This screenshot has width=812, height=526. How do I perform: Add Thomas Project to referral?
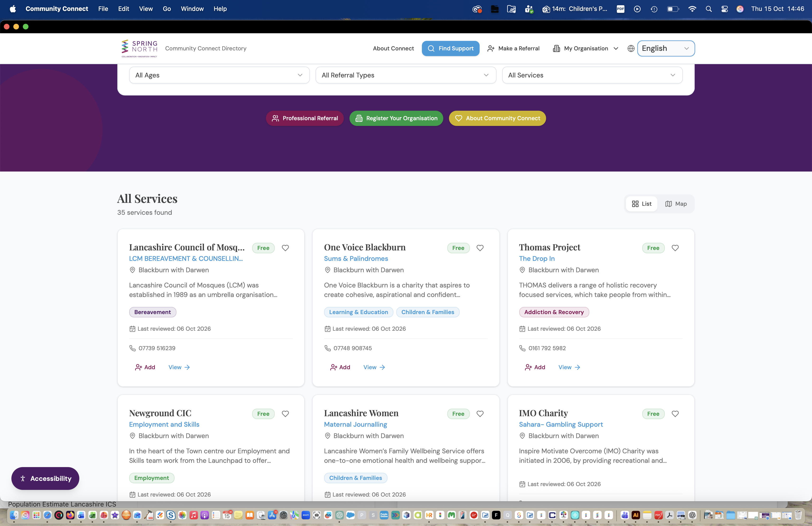click(535, 367)
